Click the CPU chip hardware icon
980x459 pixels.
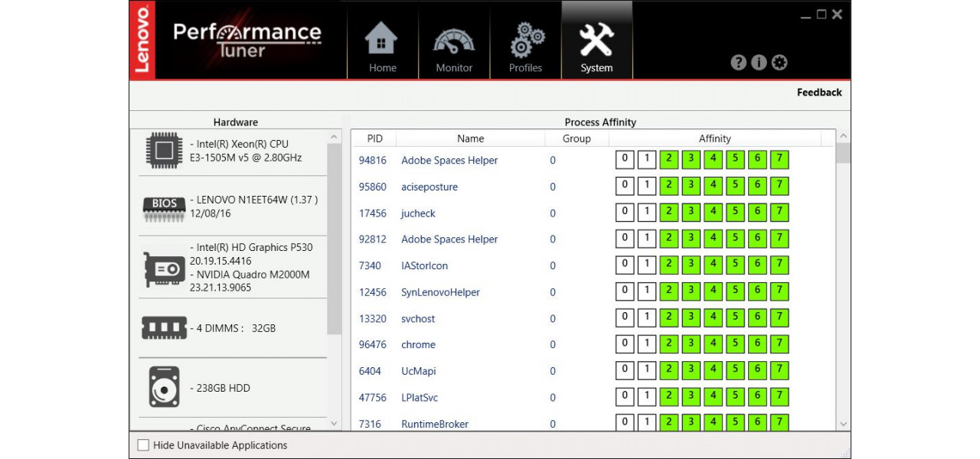163,151
